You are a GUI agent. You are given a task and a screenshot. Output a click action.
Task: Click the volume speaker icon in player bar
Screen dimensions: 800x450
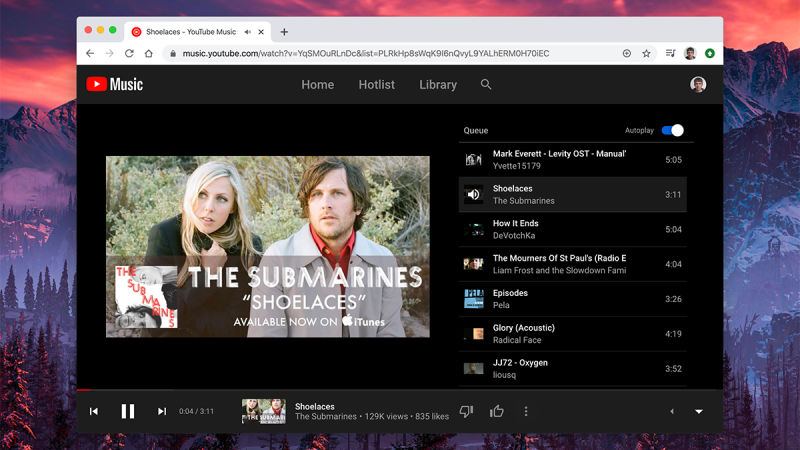coord(672,411)
